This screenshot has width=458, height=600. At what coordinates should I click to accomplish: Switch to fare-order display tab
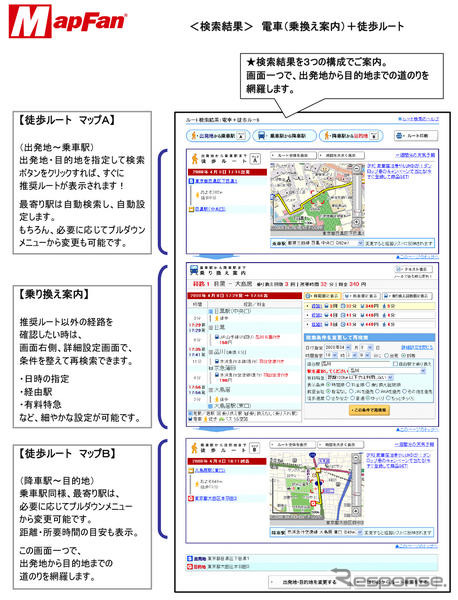pyautogui.click(x=361, y=296)
